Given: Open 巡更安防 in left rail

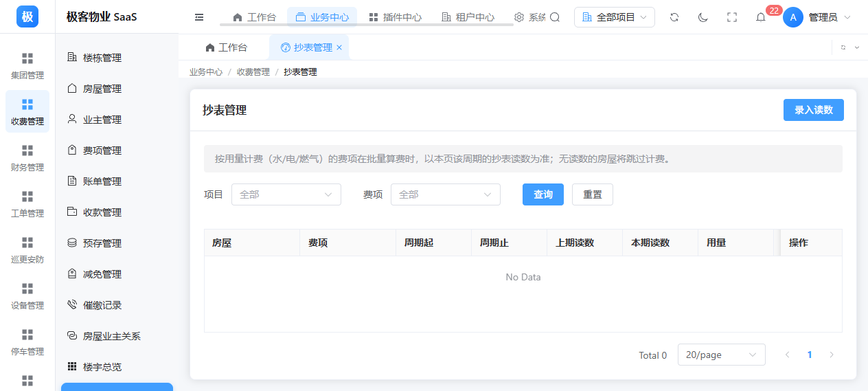Looking at the screenshot, I should point(27,249).
